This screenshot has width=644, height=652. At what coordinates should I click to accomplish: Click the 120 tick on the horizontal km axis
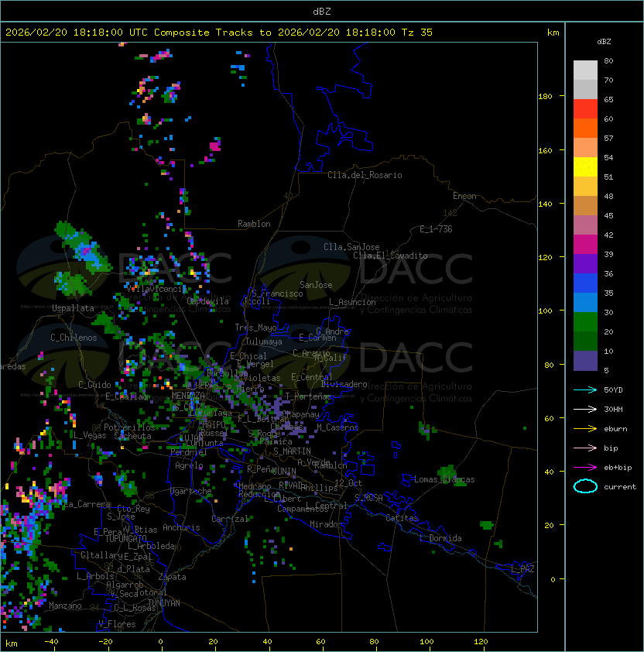click(x=481, y=642)
